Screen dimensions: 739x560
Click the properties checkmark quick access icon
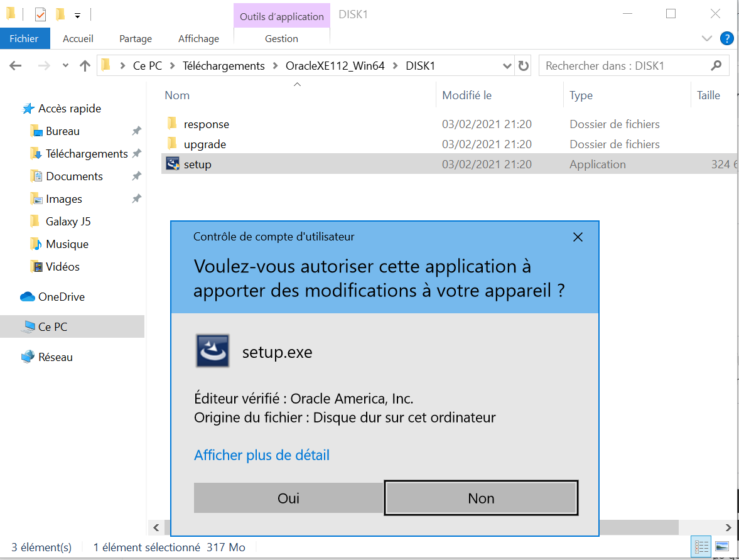tap(41, 14)
